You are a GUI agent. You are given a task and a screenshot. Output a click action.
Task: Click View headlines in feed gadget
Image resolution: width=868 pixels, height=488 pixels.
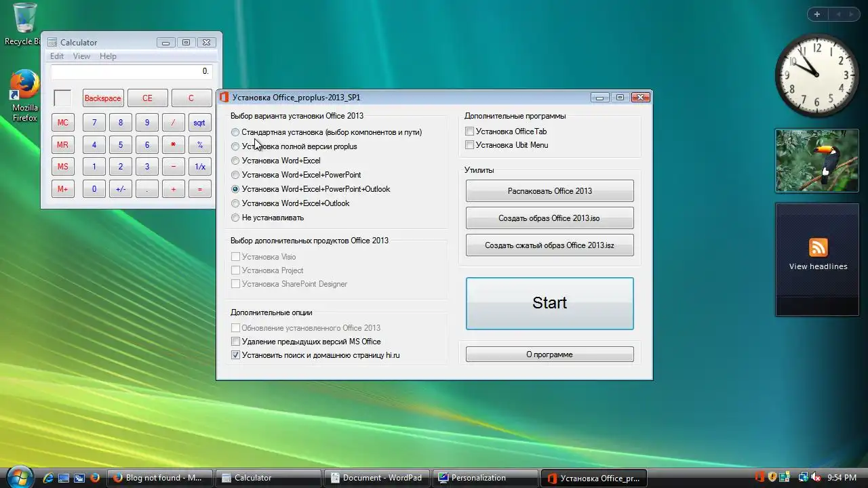coord(818,266)
